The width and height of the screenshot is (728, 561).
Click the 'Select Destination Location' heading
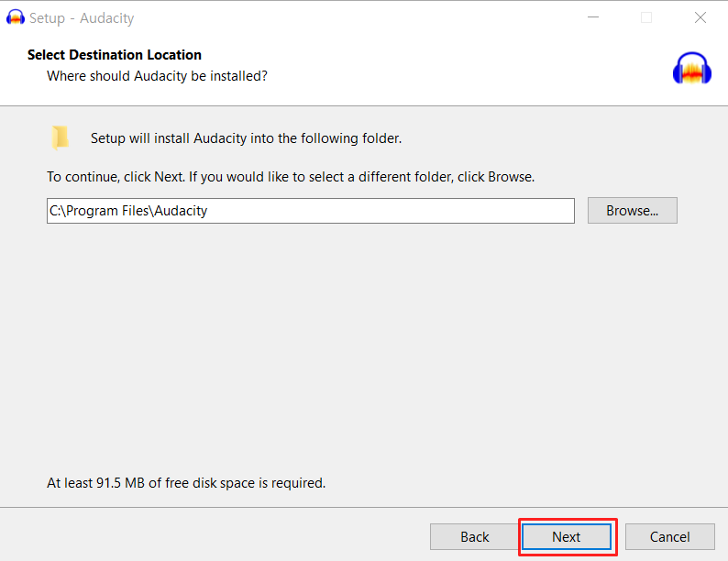point(115,55)
